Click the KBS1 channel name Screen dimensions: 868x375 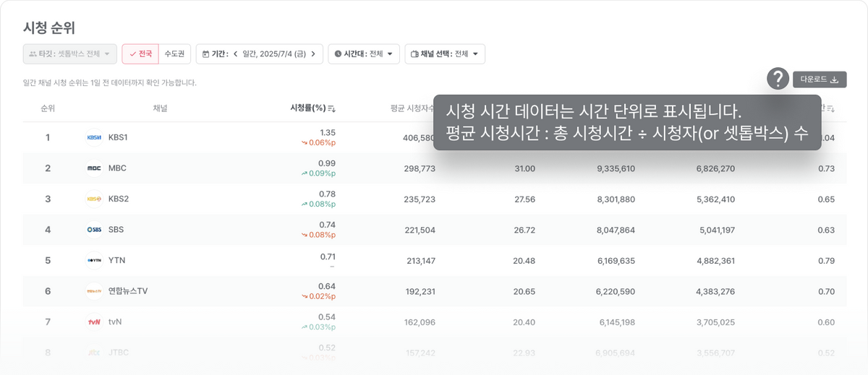[118, 137]
